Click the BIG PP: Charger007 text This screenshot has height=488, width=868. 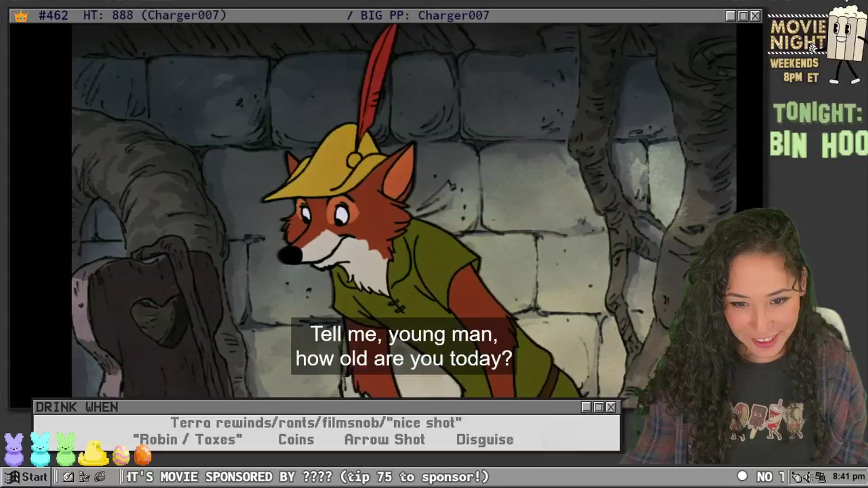click(425, 15)
